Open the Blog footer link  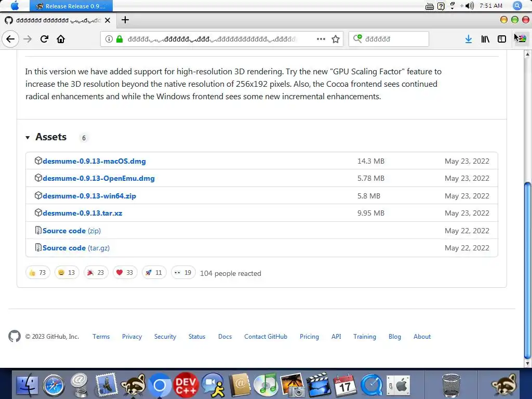point(395,337)
